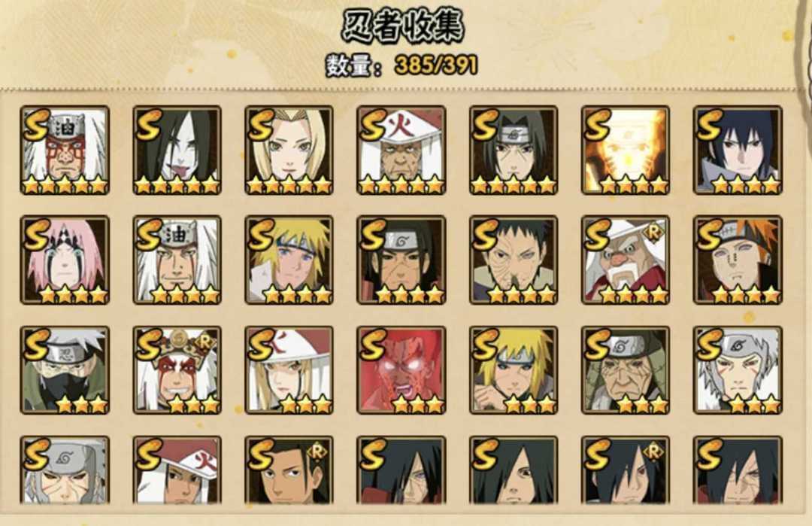
Task: Select the dark-haired ninja with high grey collar
Action: 738,151
